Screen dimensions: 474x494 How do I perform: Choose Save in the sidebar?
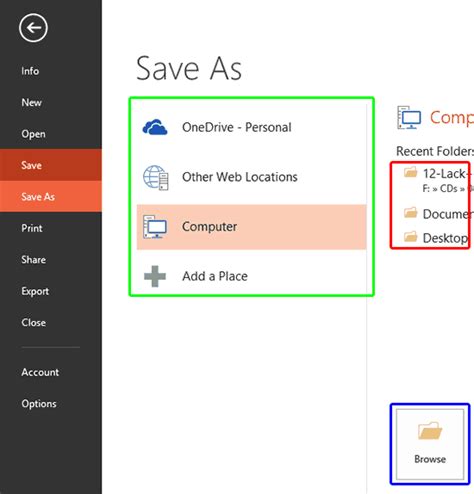(51, 165)
